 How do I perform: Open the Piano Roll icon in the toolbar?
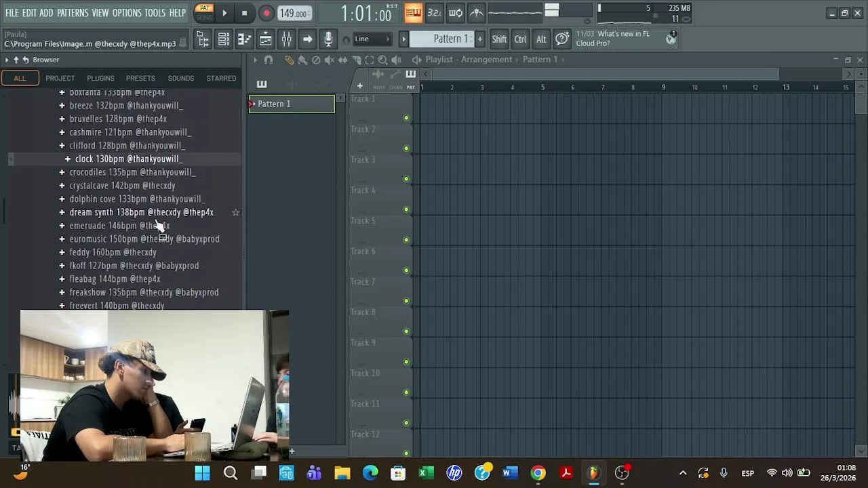pos(245,39)
